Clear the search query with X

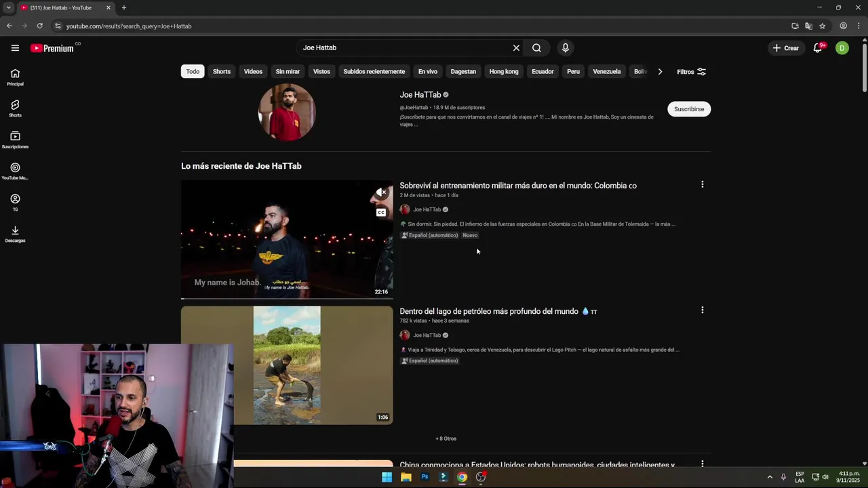(516, 48)
